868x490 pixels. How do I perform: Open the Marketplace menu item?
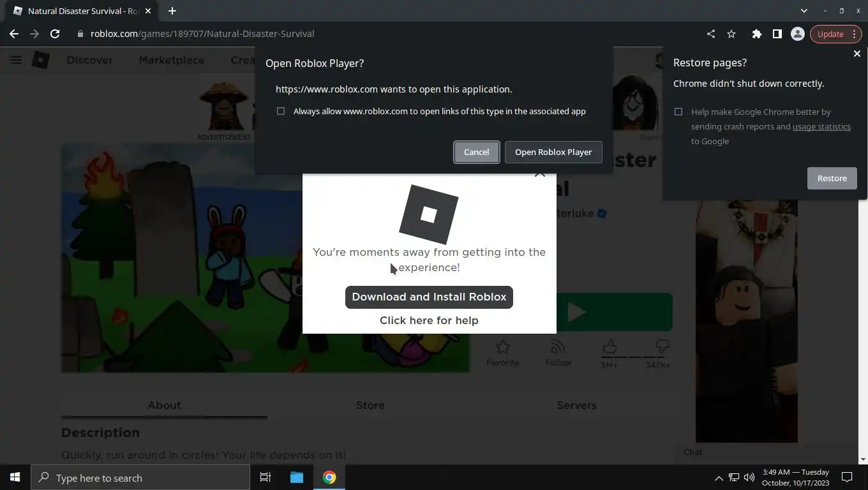[x=172, y=60]
